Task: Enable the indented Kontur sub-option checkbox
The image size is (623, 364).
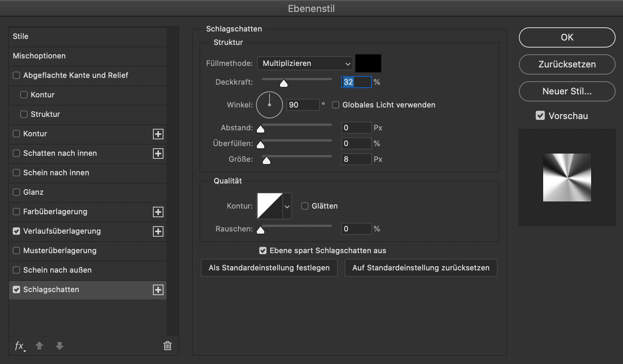Action: click(x=24, y=95)
